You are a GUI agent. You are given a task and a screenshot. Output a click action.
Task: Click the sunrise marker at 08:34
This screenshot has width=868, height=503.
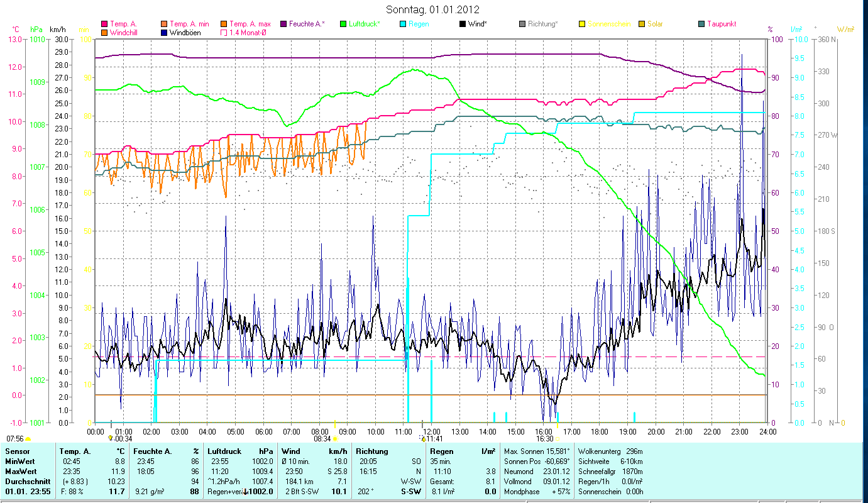(335, 438)
